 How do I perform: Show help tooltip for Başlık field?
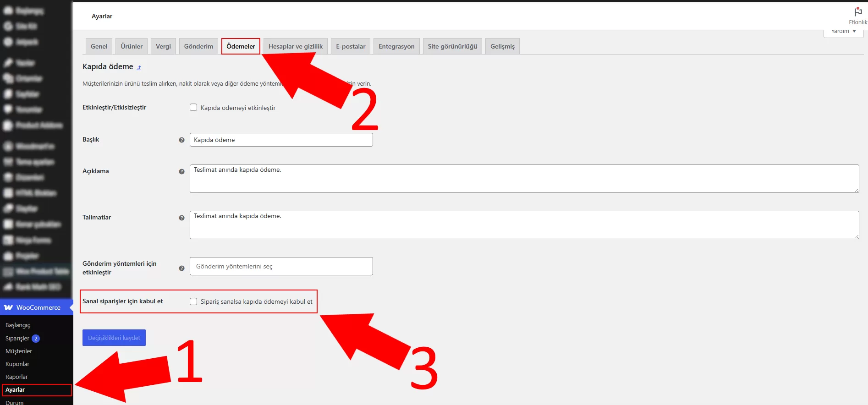point(181,140)
